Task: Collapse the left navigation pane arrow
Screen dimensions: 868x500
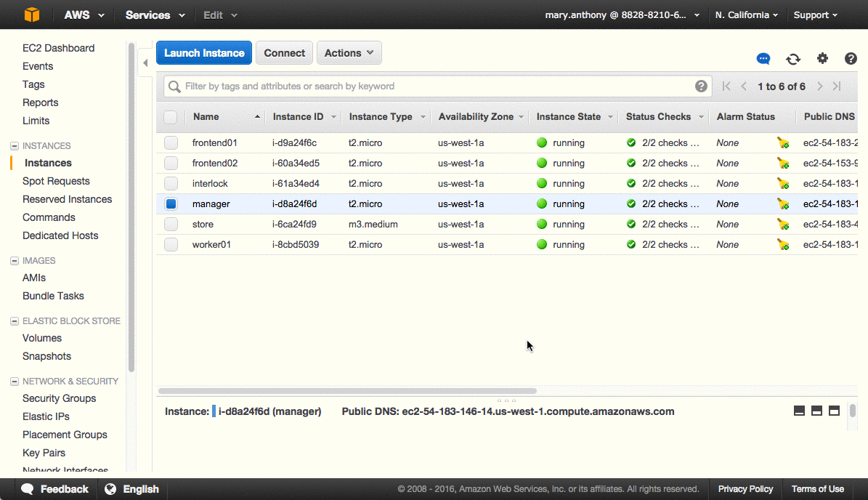Action: click(x=145, y=63)
